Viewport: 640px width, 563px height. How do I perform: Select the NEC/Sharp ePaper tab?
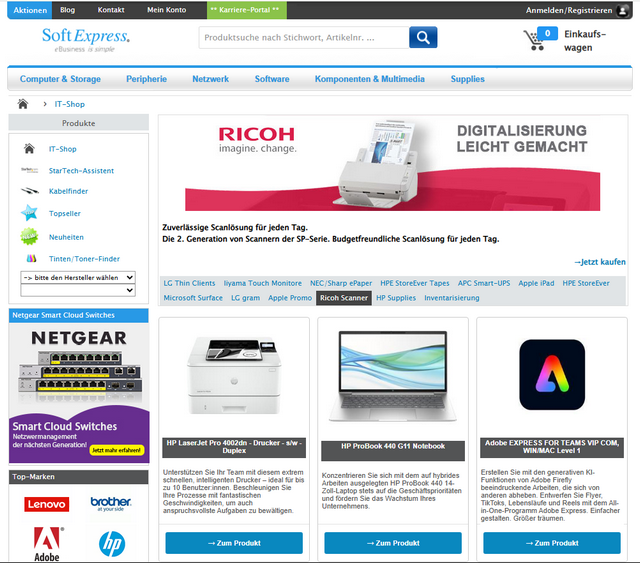[x=341, y=283]
